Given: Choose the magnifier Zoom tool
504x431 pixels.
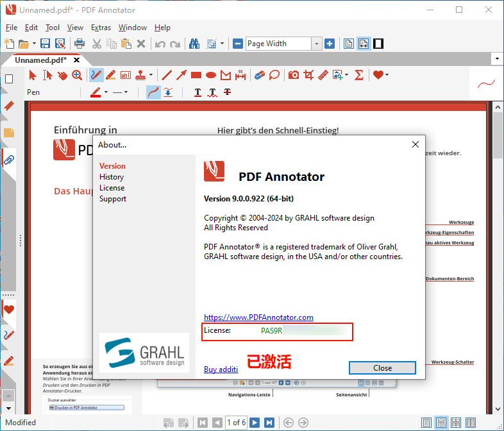Looking at the screenshot, I should coord(77,75).
